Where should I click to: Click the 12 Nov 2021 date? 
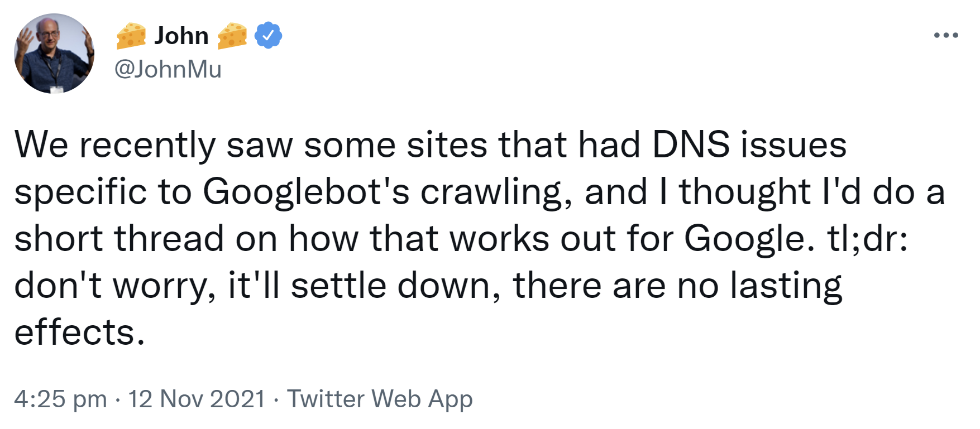[x=197, y=399]
